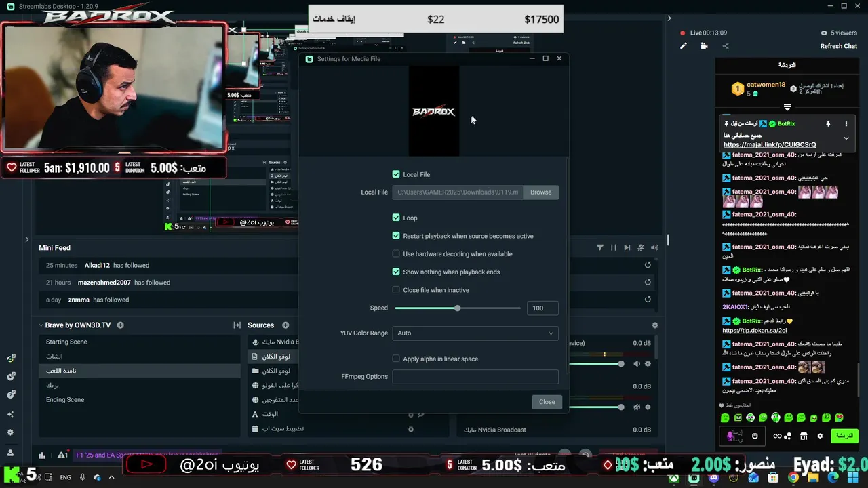The image size is (868, 488).
Task: Click the performance stats bar chart icon
Action: 42,455
